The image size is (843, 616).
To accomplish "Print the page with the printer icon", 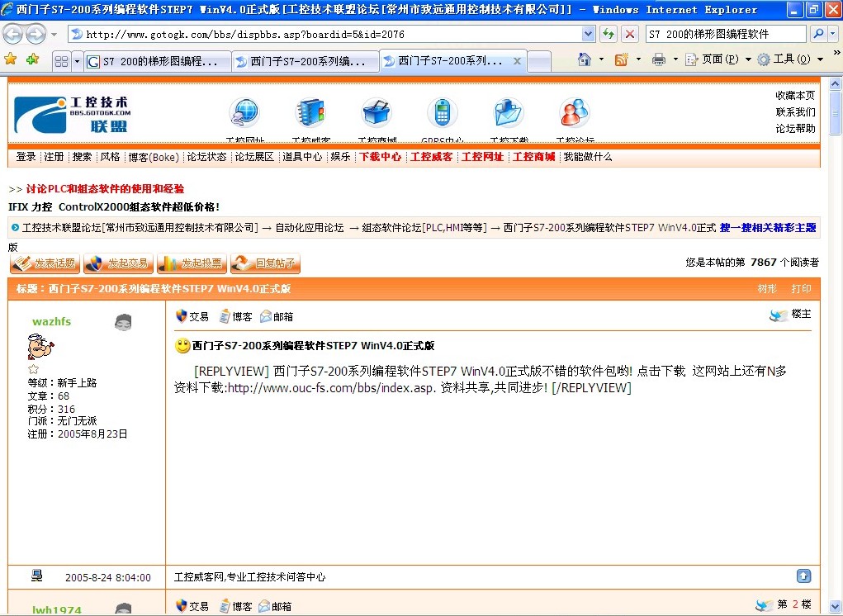I will pyautogui.click(x=659, y=59).
